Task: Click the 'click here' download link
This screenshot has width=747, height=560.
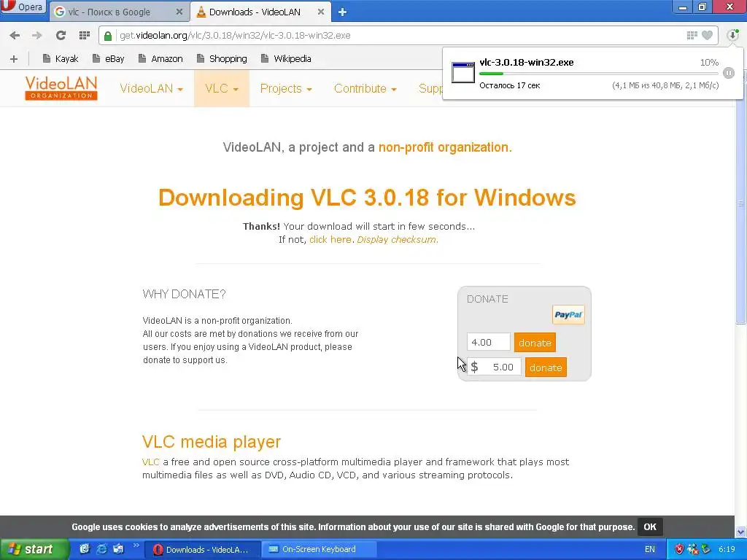Action: (330, 239)
